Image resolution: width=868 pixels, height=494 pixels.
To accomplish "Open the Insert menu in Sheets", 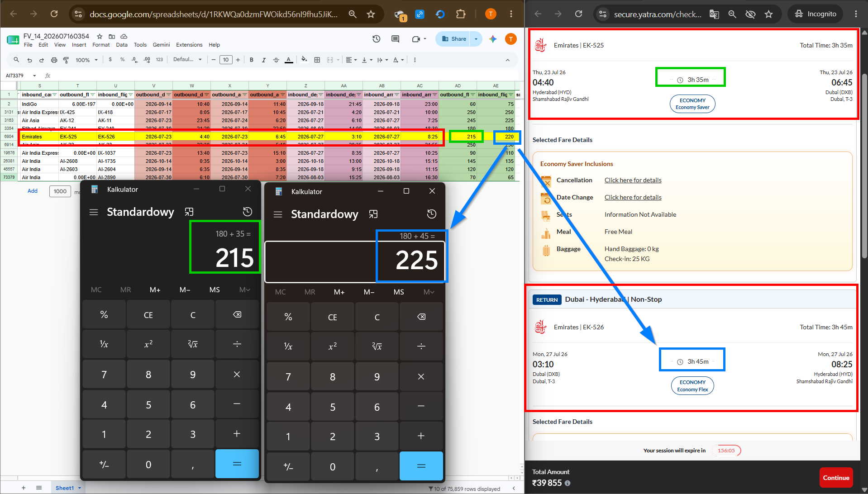I will click(79, 45).
